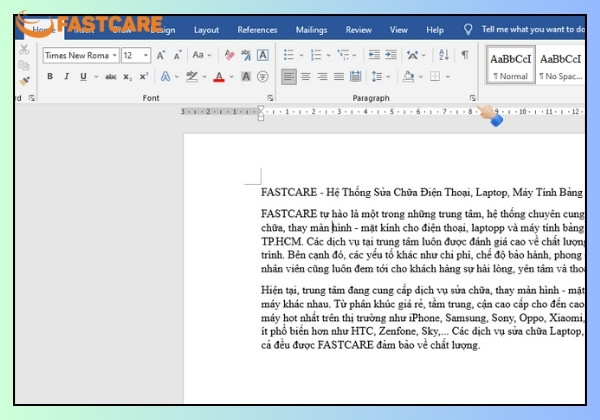Open the Font dialog launcher

coord(270,98)
